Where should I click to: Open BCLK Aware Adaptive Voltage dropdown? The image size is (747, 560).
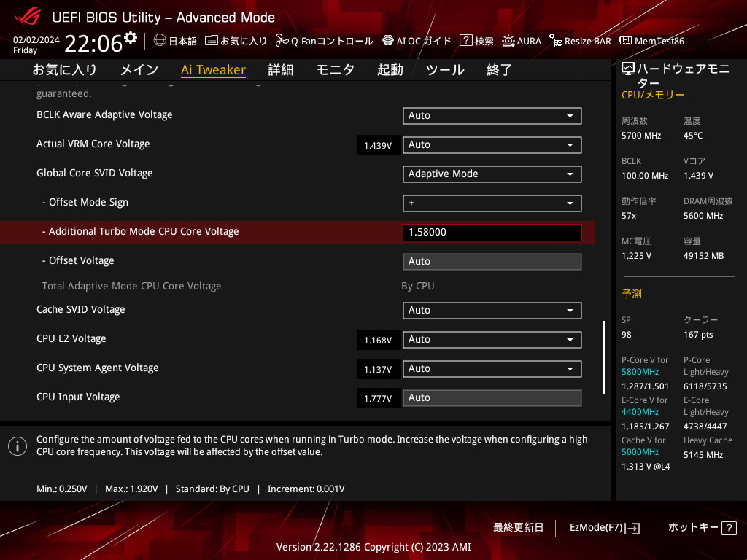[492, 116]
